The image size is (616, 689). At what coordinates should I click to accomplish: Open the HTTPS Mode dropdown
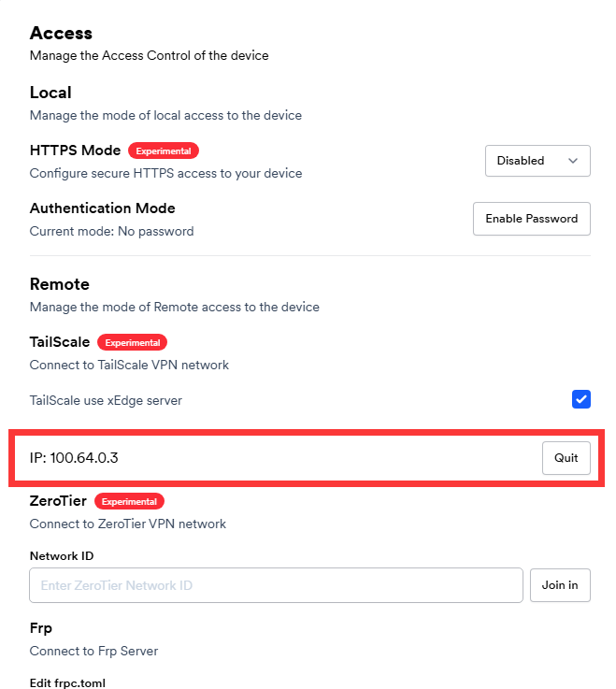(x=537, y=161)
